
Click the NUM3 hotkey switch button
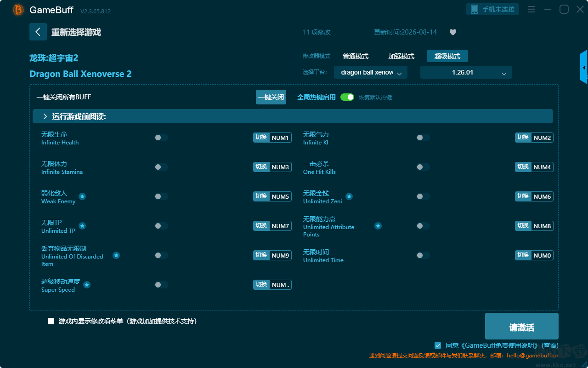pyautogui.click(x=272, y=167)
